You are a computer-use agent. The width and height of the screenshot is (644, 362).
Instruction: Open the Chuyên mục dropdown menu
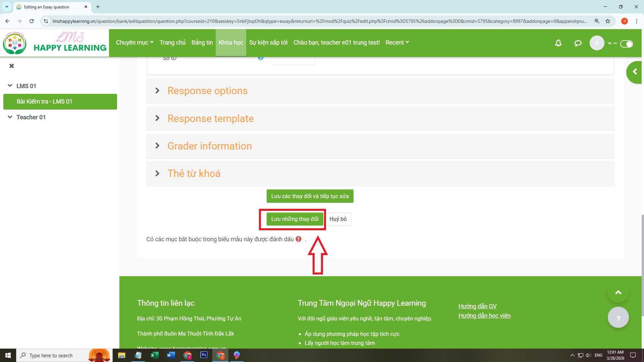click(135, 43)
